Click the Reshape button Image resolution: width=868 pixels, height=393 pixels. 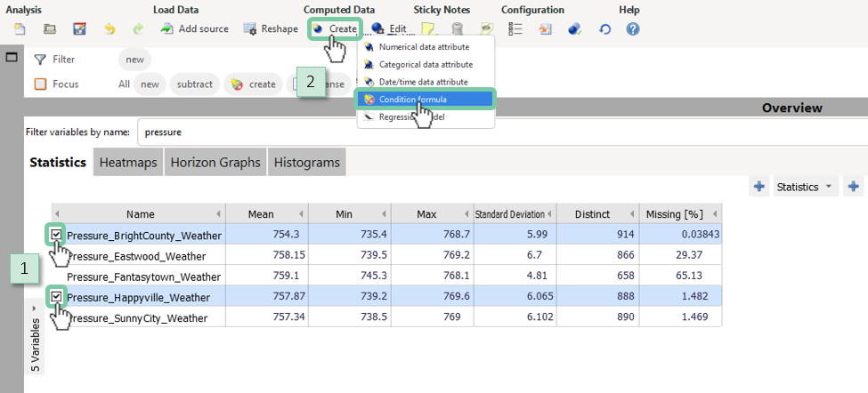[271, 29]
